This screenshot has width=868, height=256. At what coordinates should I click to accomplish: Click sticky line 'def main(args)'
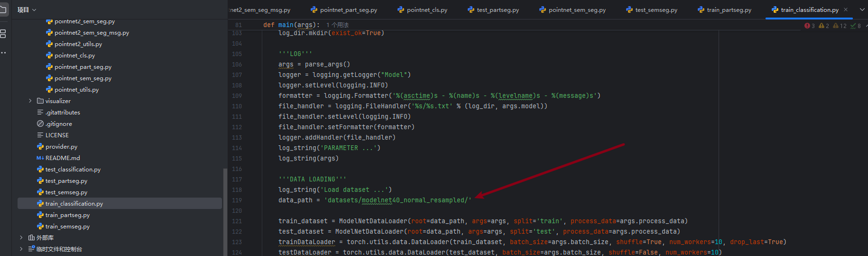click(x=291, y=25)
